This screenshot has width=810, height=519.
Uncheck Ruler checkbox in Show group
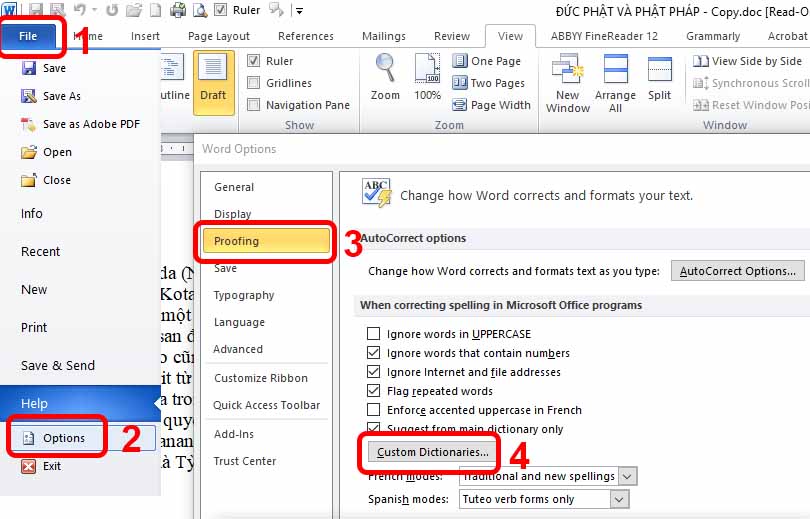[x=253, y=61]
